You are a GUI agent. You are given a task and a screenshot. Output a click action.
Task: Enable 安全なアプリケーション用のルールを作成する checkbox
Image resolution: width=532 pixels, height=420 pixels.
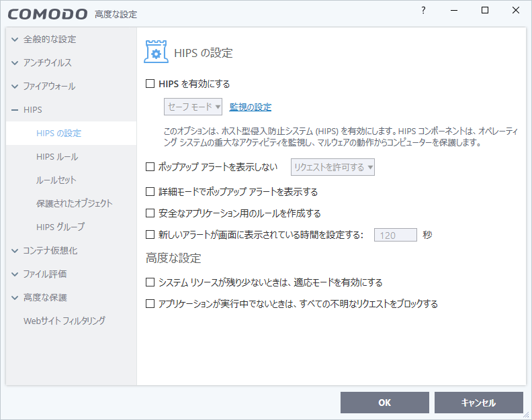pos(150,213)
